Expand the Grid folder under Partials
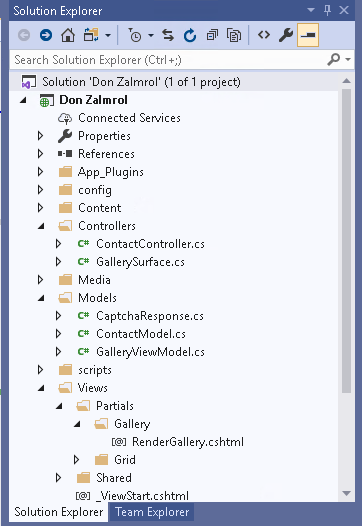 tap(76, 460)
